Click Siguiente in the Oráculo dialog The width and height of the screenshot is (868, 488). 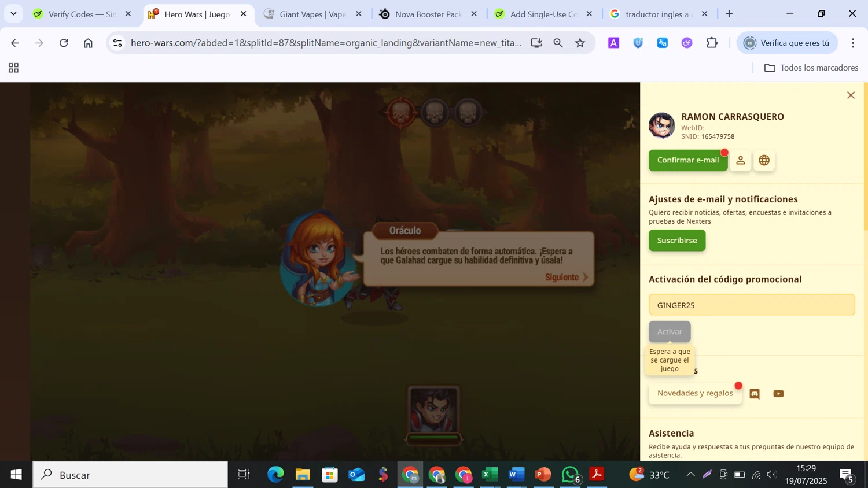click(x=567, y=277)
